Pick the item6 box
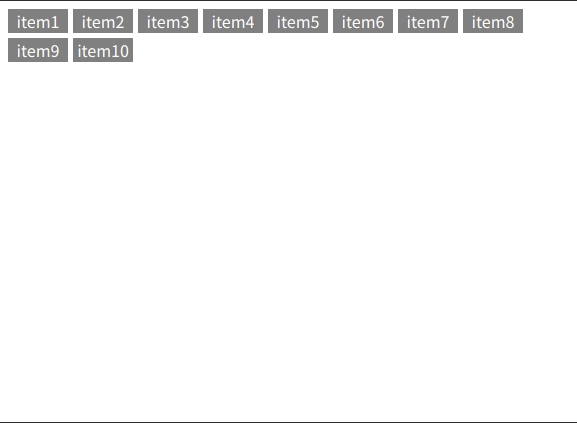Viewport: 577px width, 423px height. [x=363, y=21]
